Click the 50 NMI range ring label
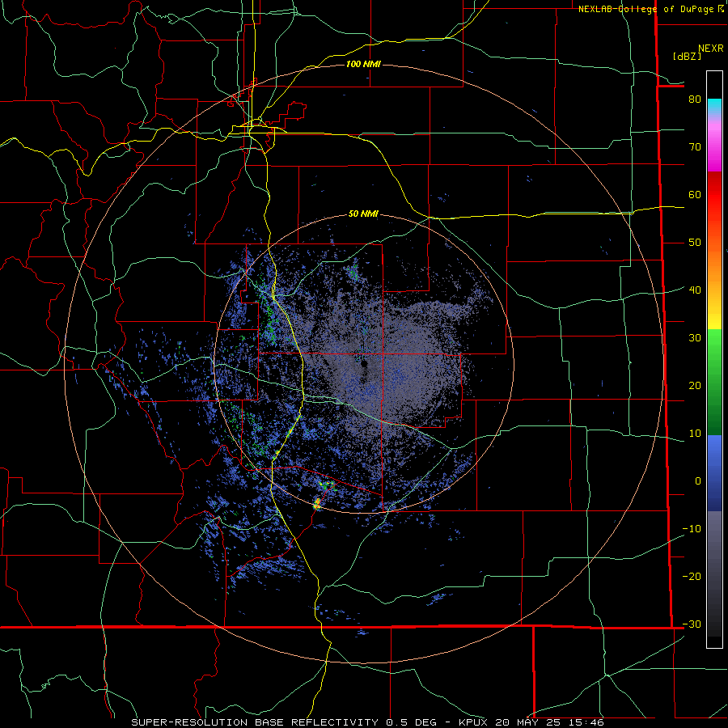The image size is (728, 728). (363, 214)
